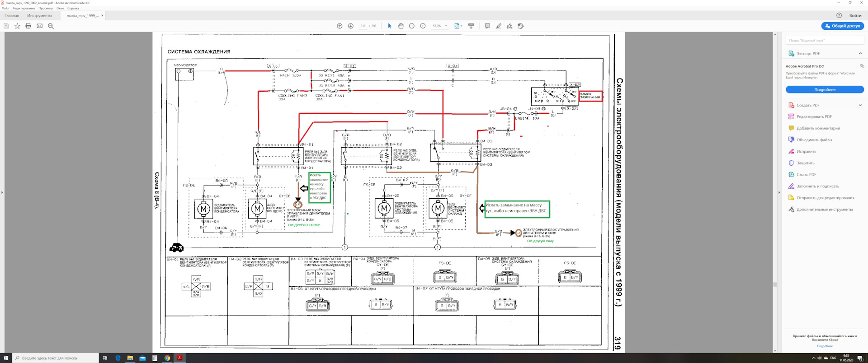Open Windows notification center icon
The image size is (868, 363).
pyautogui.click(x=860, y=358)
